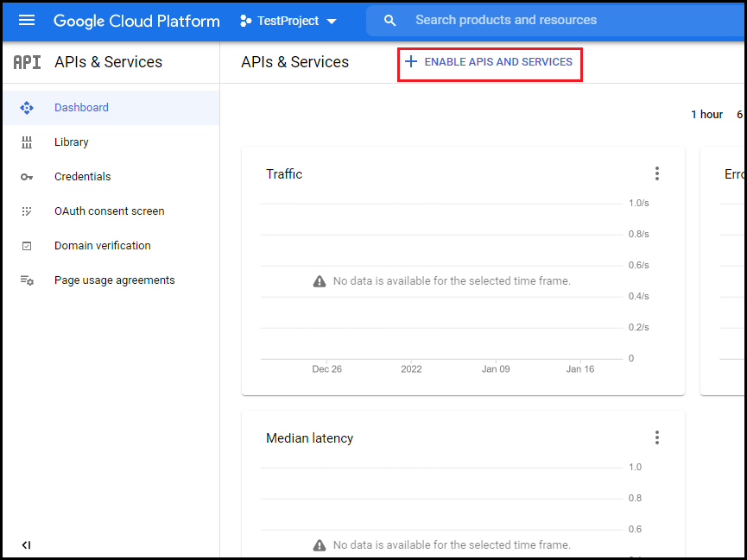Open the hamburger navigation menu
Image resolution: width=747 pixels, height=560 pixels.
pos(27,21)
